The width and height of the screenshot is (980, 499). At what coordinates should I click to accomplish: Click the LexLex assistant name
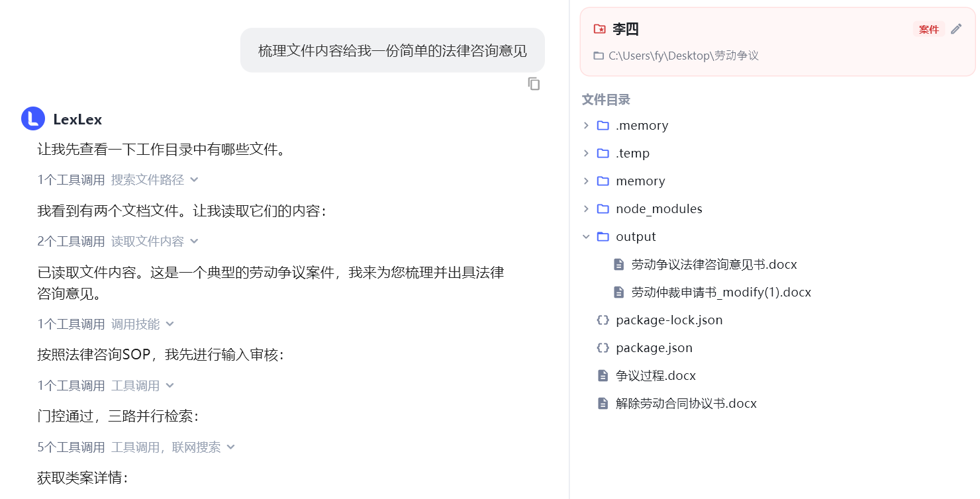(x=77, y=119)
